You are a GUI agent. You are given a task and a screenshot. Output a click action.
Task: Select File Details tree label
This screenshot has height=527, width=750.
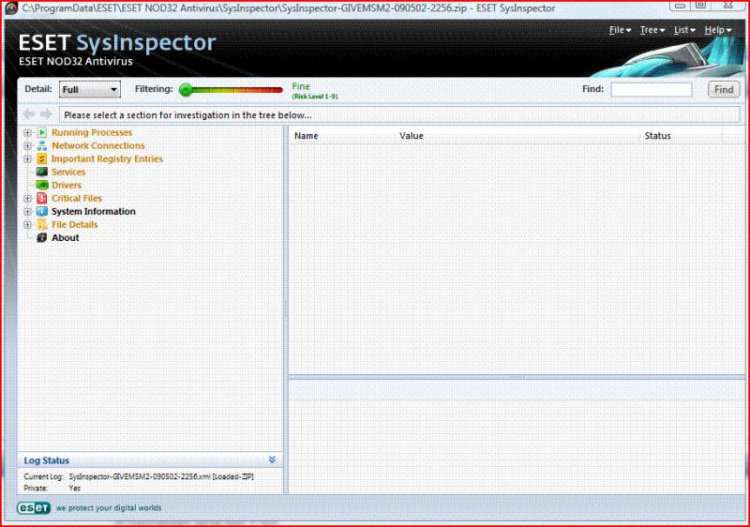(x=75, y=224)
